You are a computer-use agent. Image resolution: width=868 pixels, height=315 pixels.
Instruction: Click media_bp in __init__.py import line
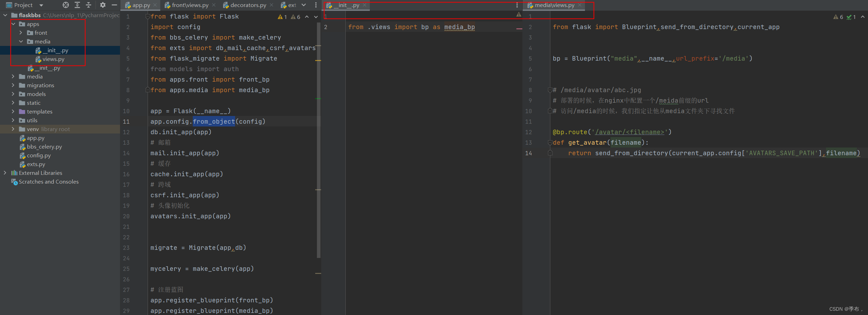coord(460,27)
